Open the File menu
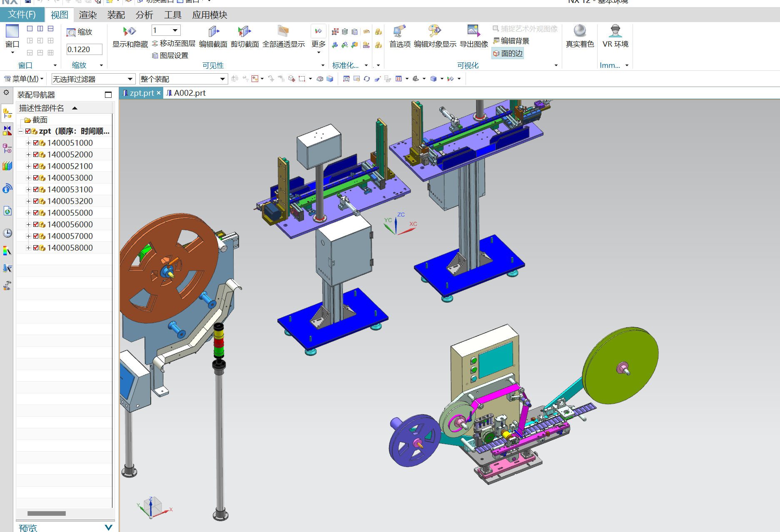 [x=22, y=15]
